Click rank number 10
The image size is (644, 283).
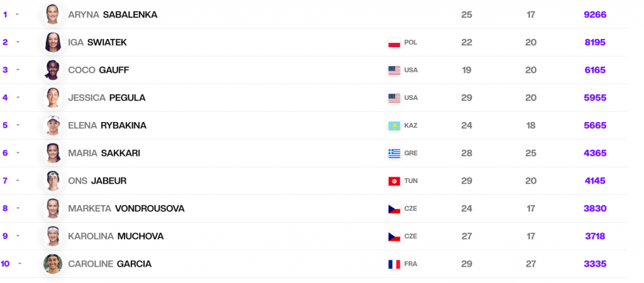pyautogui.click(x=5, y=264)
